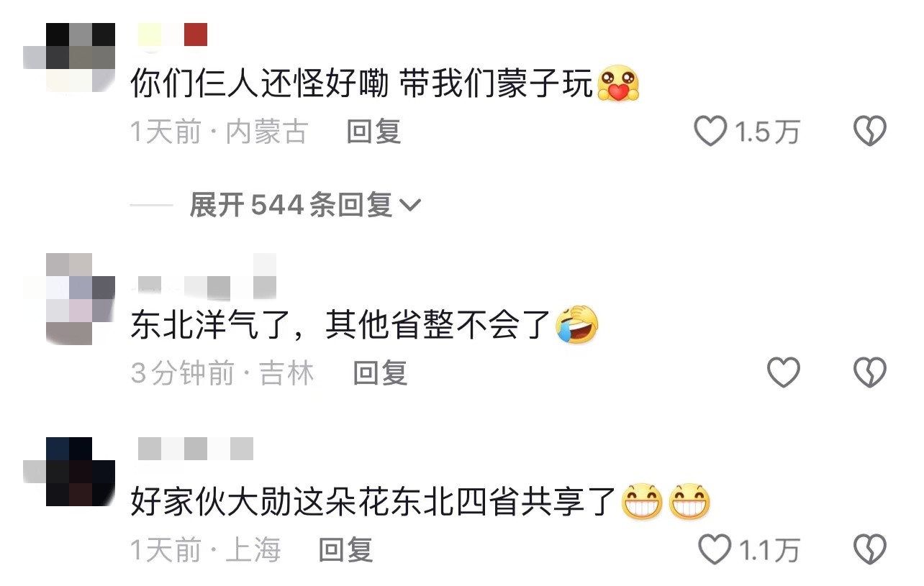
Task: Open username above 好家伙大勋 comment
Action: point(195,449)
